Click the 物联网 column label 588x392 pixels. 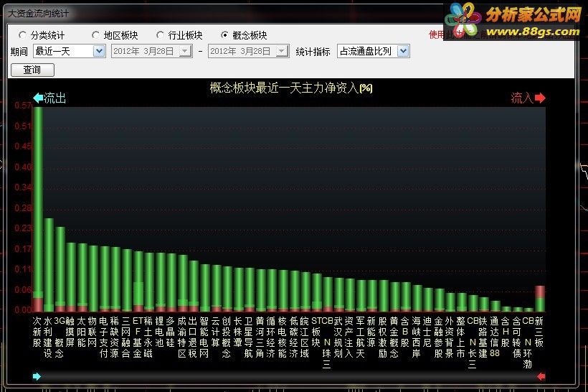click(x=93, y=332)
